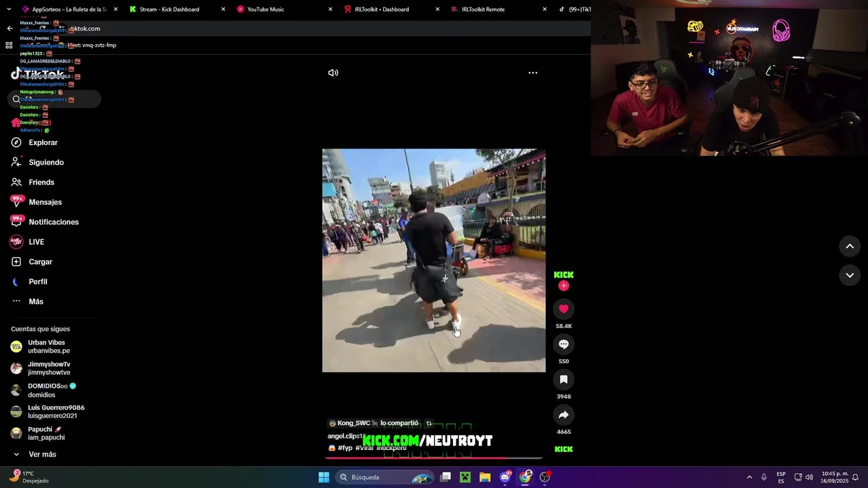The height and width of the screenshot is (488, 868).
Task: Click the webcam overlay thumbnail
Action: click(x=729, y=78)
